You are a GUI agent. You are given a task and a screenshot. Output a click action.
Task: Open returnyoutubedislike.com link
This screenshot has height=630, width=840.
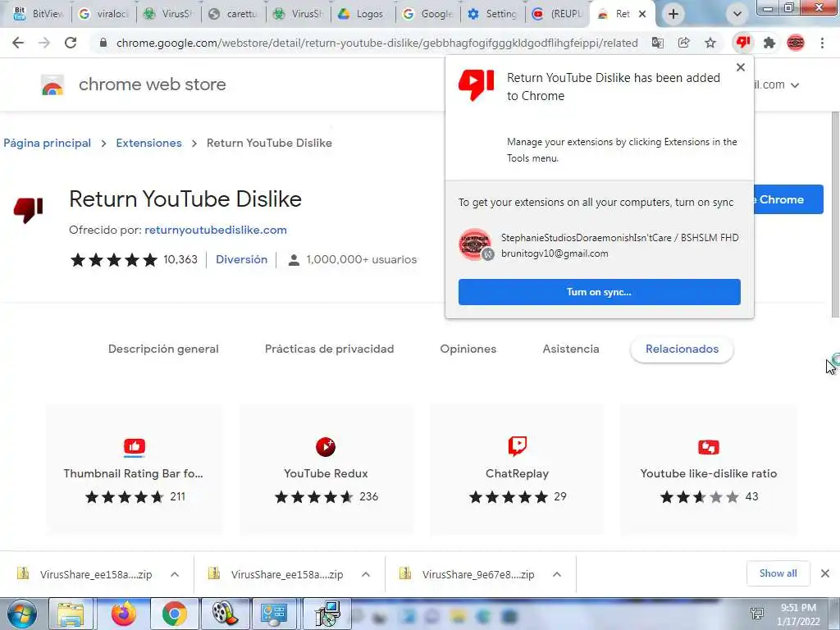[x=216, y=230]
